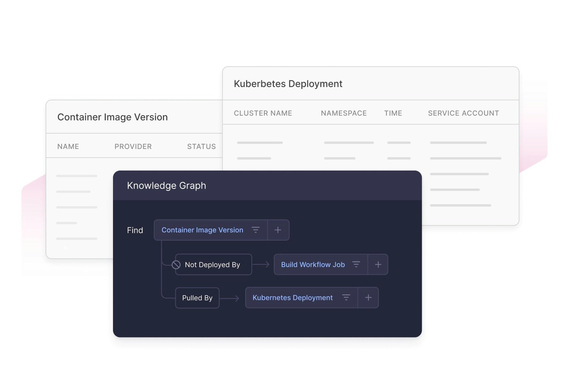565x392 pixels.
Task: Sort by the CLUSTER NAME column
Action: tap(263, 113)
